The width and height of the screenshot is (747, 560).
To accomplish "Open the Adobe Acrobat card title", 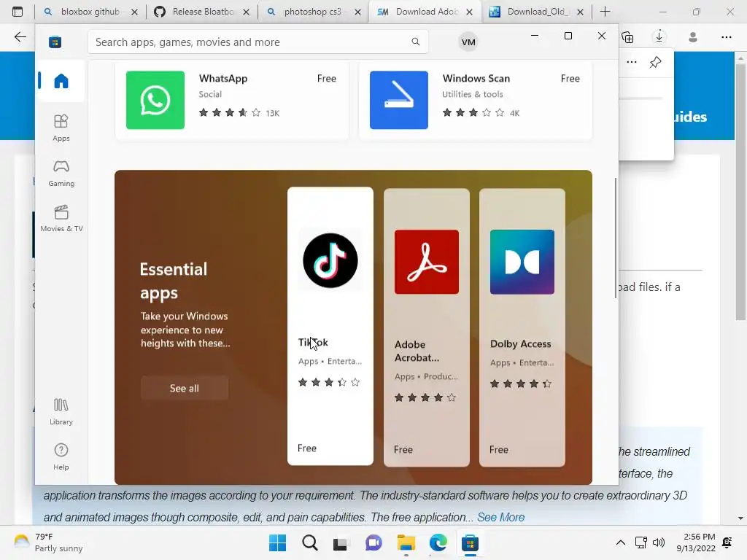I will (417, 351).
